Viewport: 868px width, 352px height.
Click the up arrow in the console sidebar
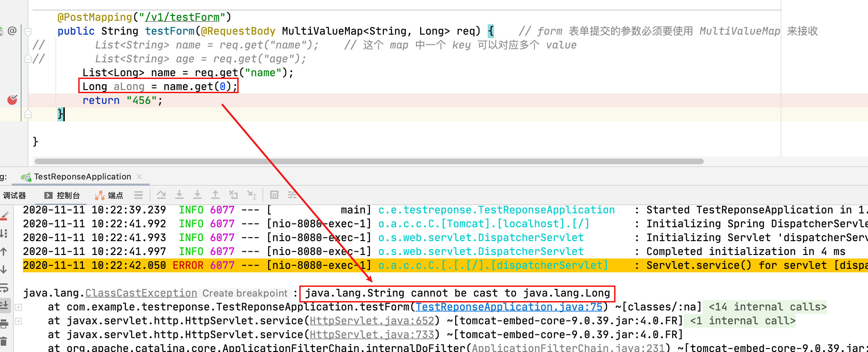click(x=4, y=252)
